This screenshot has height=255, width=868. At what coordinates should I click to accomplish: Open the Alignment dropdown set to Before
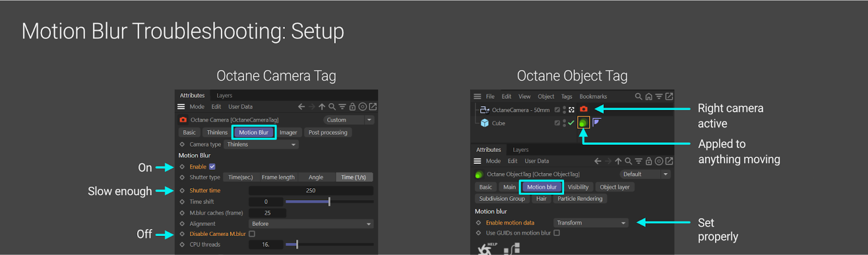click(x=311, y=224)
